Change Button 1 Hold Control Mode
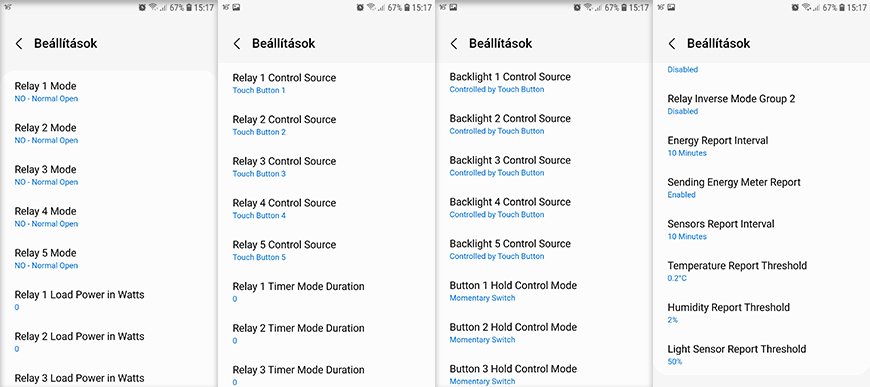 544,291
